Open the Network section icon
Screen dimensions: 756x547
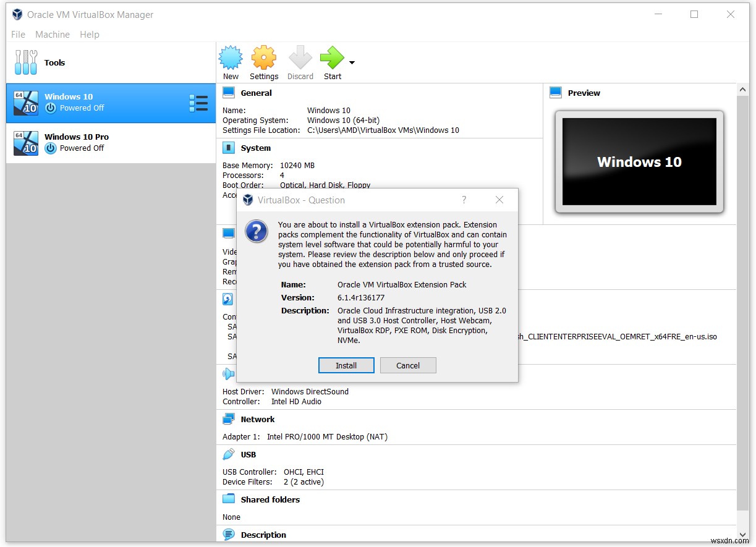point(227,419)
